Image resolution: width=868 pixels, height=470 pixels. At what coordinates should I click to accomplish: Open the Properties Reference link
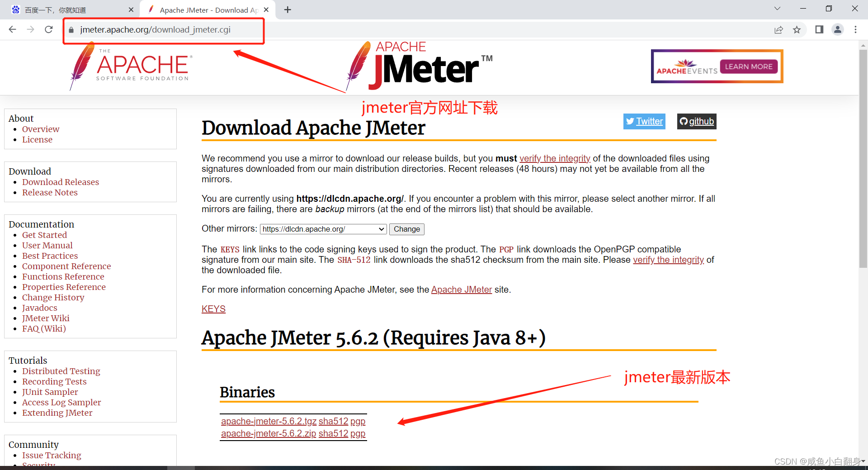pyautogui.click(x=64, y=287)
